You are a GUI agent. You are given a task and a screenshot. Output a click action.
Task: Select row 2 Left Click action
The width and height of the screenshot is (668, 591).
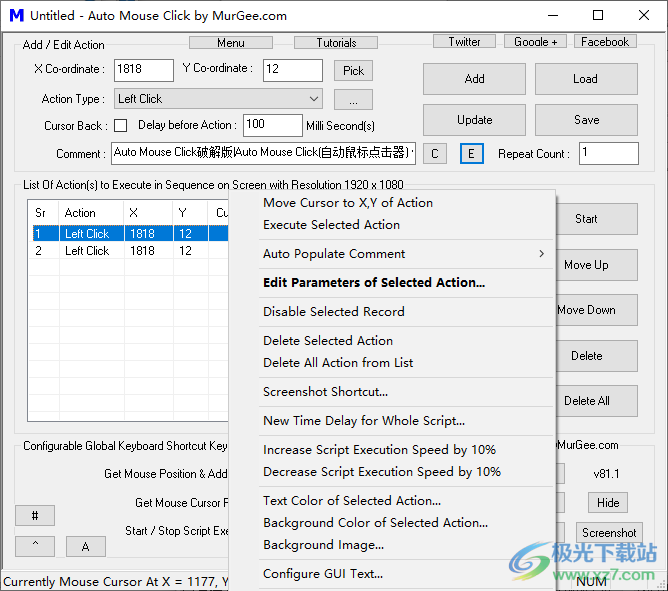pos(130,251)
